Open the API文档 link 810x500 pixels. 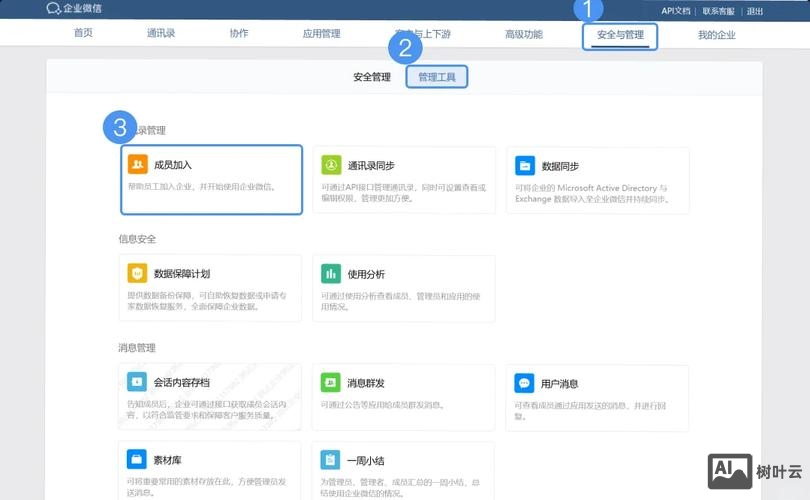coord(676,11)
